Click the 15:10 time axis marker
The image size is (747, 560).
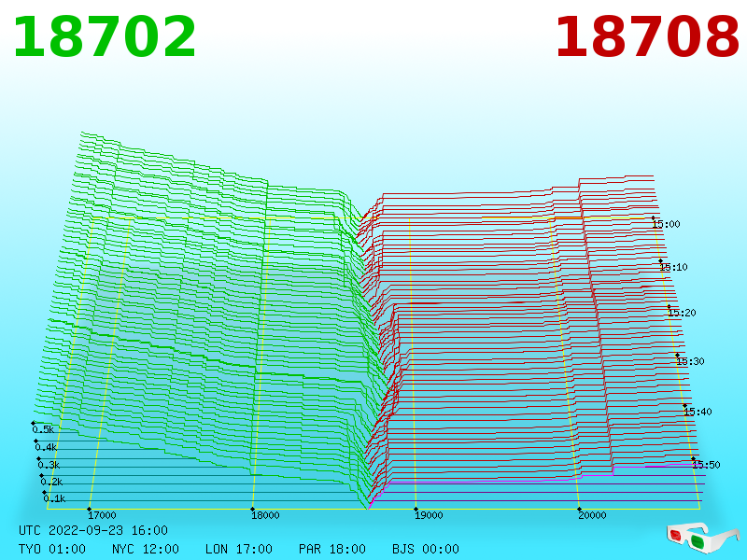tap(673, 267)
